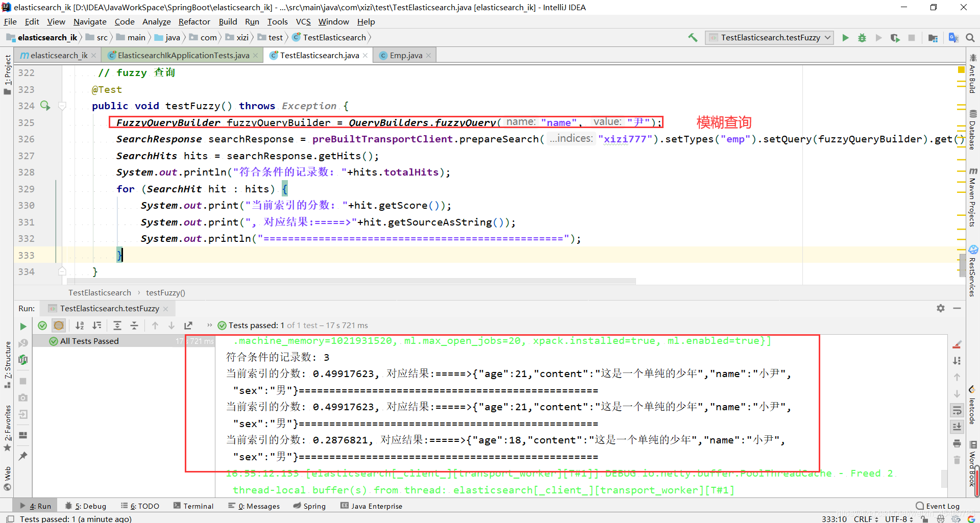Build project with the hammer icon
The width and height of the screenshot is (980, 523).
click(x=693, y=37)
